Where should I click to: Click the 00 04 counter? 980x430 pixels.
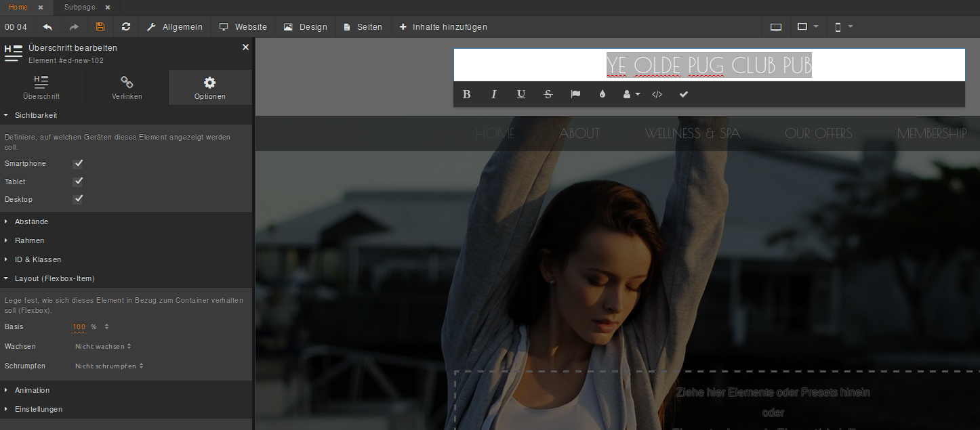[16, 27]
